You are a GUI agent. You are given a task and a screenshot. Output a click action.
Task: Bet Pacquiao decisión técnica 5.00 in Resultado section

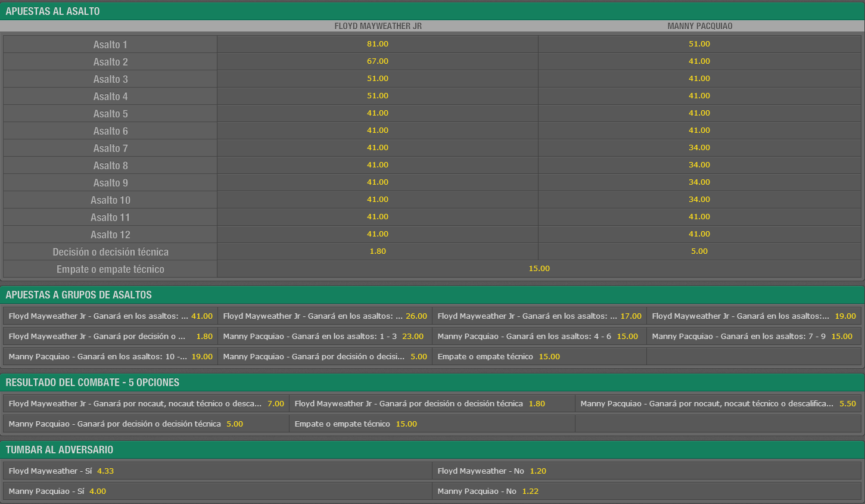click(x=146, y=424)
